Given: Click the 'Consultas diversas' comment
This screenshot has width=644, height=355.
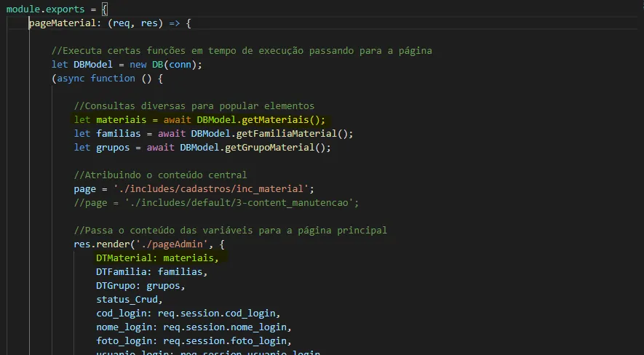Looking at the screenshot, I should coord(194,106).
